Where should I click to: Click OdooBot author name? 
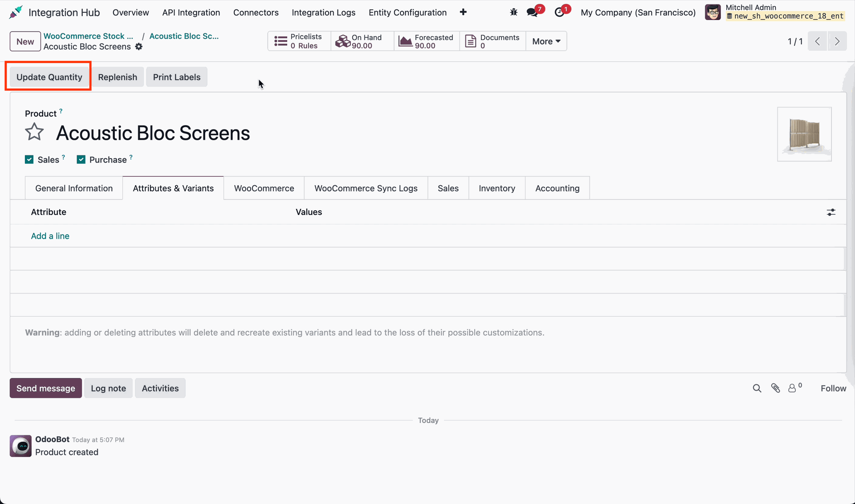click(52, 439)
